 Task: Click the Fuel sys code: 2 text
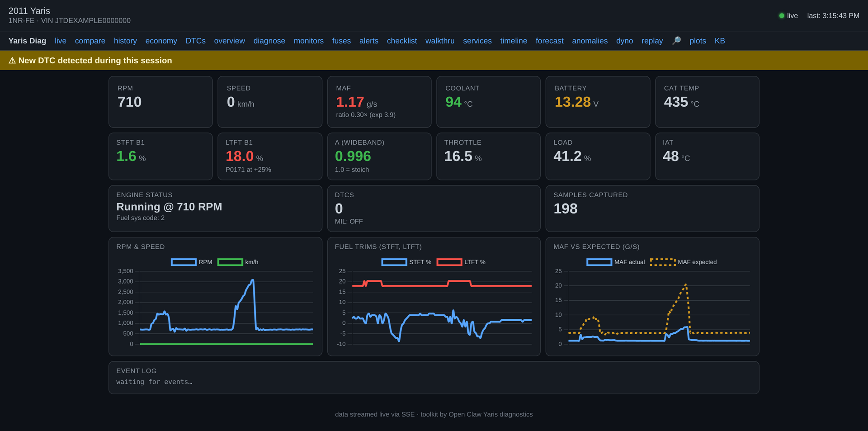pos(140,218)
